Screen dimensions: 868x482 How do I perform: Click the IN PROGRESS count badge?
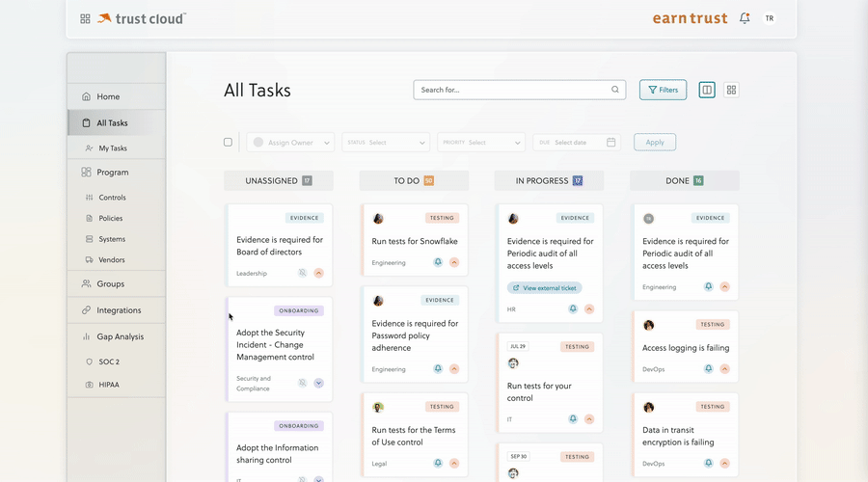coord(578,181)
